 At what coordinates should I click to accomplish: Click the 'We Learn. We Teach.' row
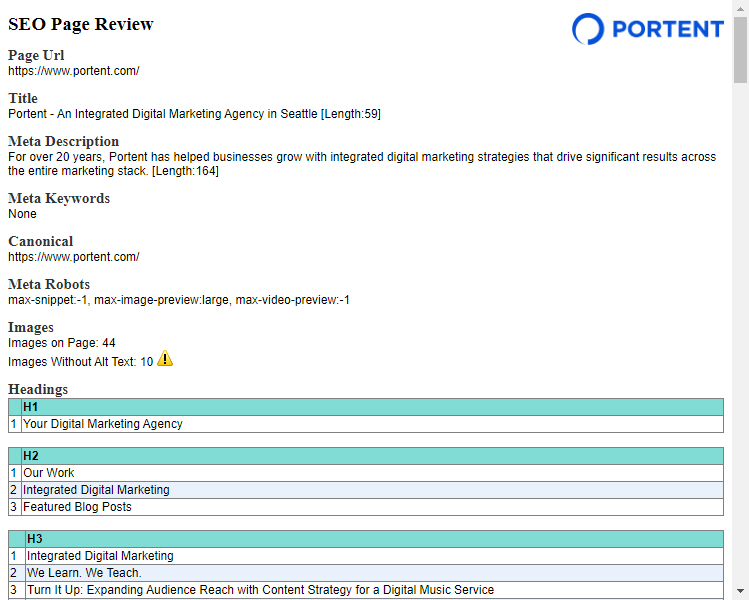366,573
